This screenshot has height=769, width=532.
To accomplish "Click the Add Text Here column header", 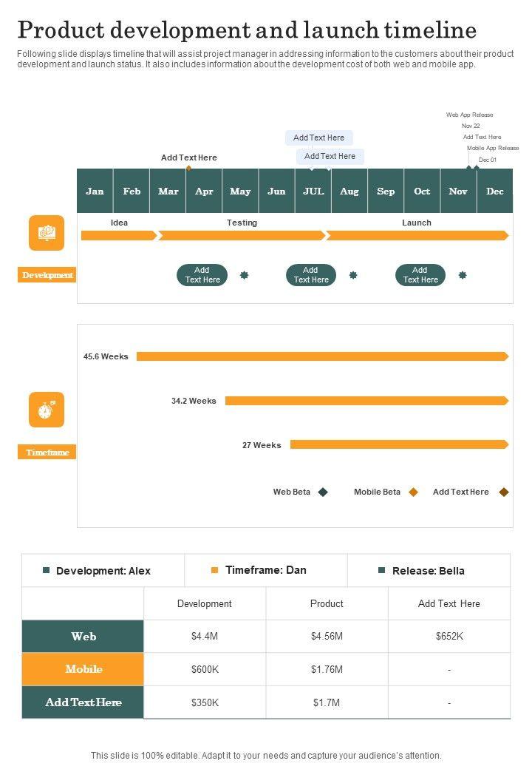I will point(449,603).
